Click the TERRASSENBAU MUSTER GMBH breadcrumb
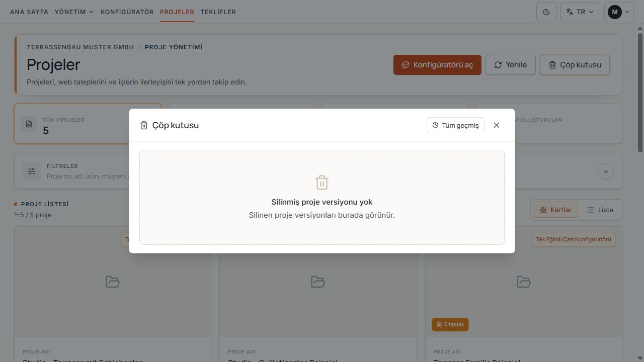The height and width of the screenshot is (362, 644). coord(80,47)
